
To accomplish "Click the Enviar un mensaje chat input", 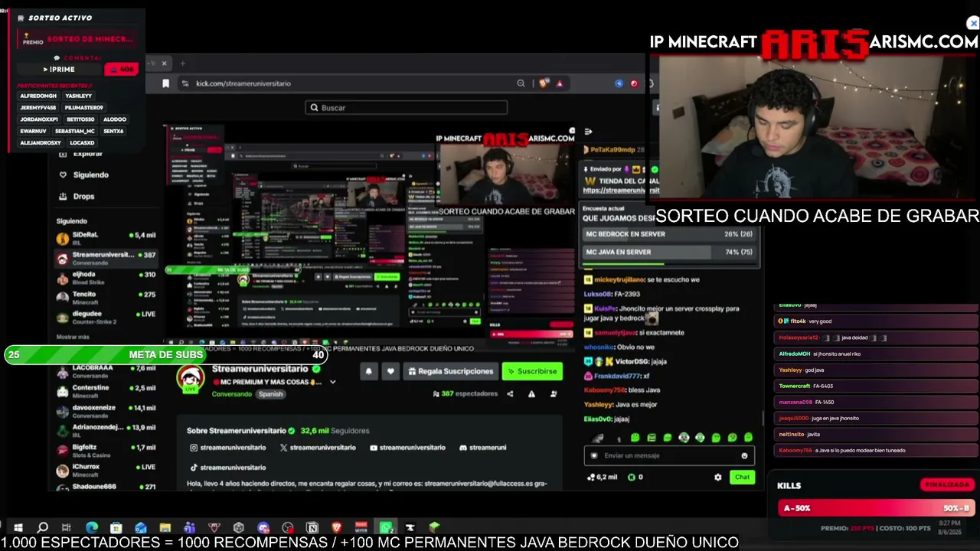I will [669, 456].
